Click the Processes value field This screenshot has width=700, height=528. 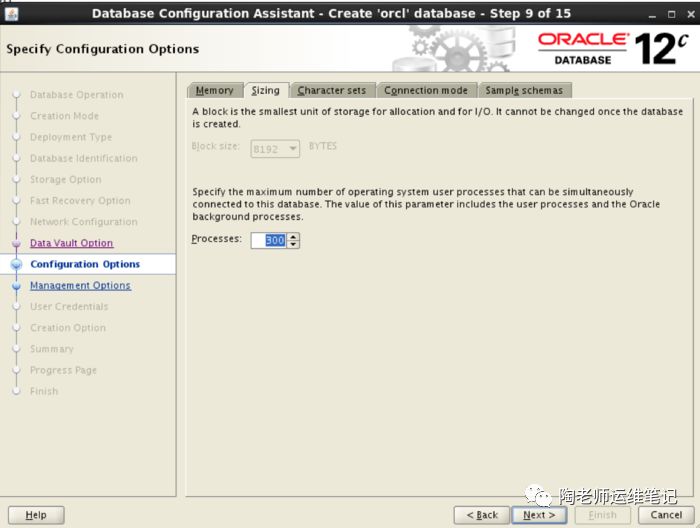point(269,241)
